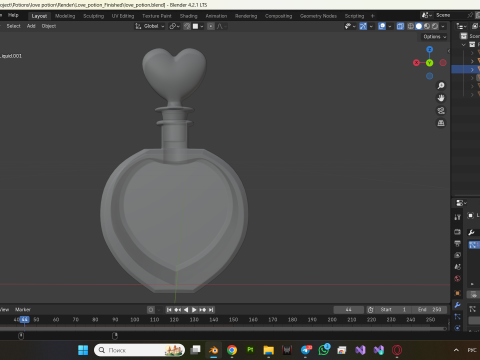Open the pivot point dropdown
This screenshot has width=480, height=360.
pyautogui.click(x=174, y=26)
